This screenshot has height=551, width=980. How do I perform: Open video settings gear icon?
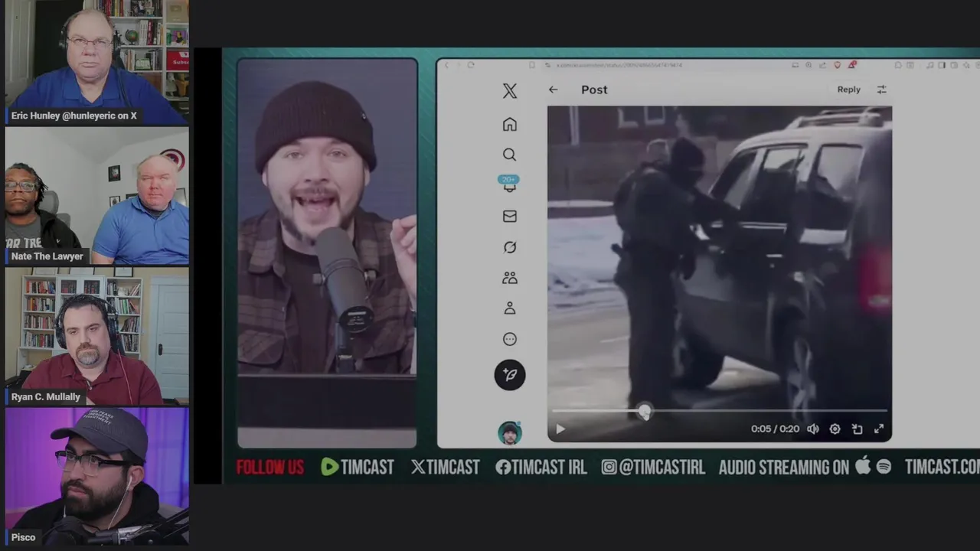click(835, 429)
